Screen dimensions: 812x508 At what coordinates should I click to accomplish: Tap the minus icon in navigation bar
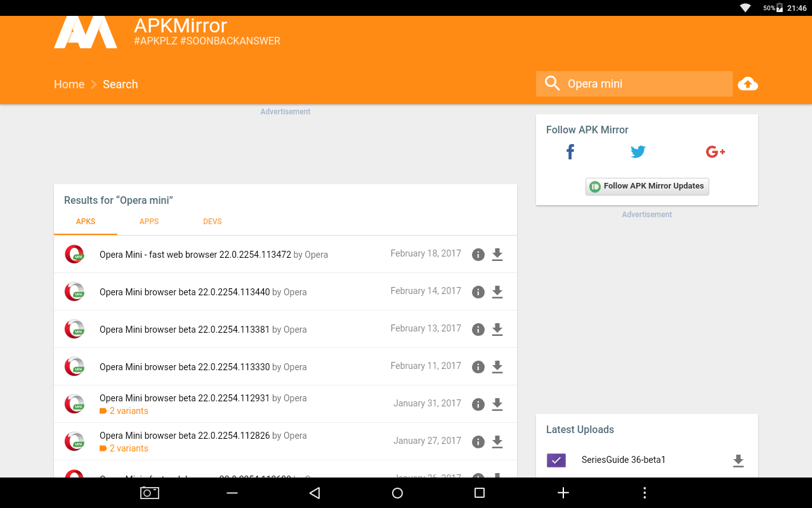click(x=232, y=493)
